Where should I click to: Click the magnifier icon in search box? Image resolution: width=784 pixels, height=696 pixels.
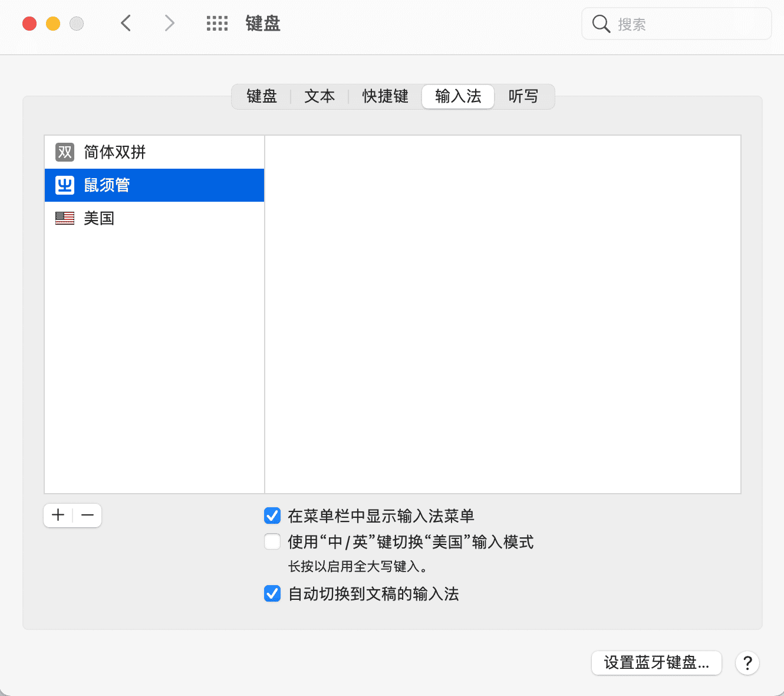point(601,24)
